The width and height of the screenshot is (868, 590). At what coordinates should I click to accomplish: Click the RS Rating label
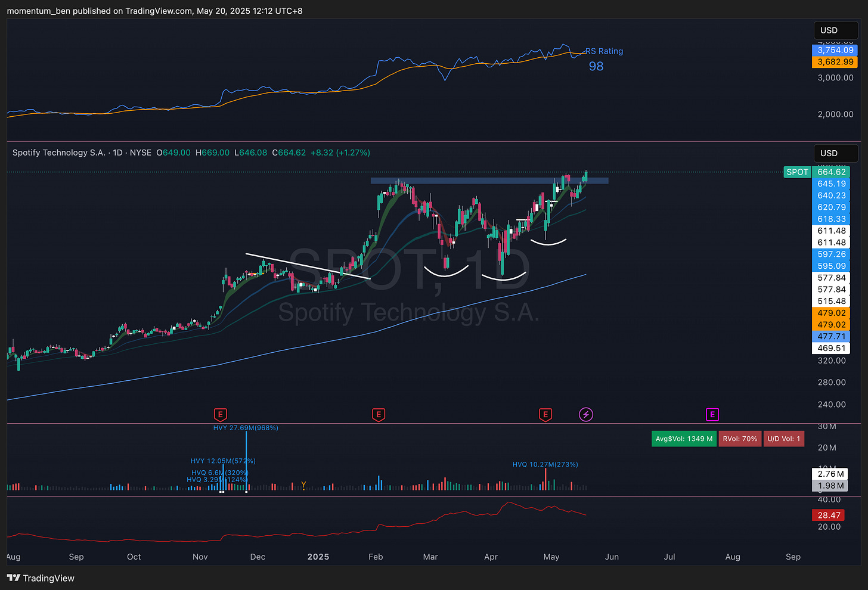point(604,51)
